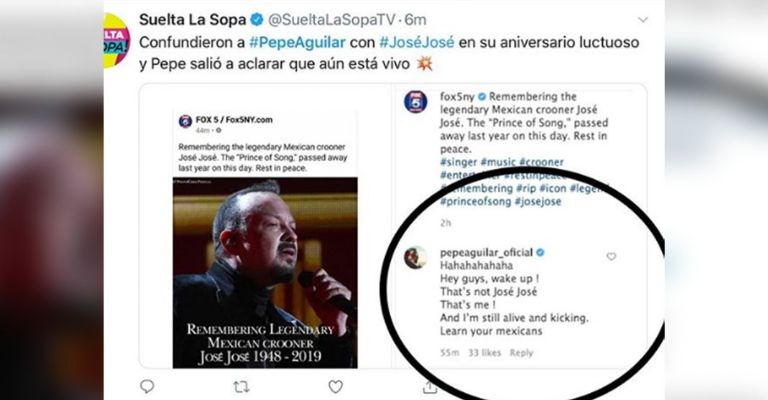Open the #princeofsong hashtag
768x400 pixels.
click(x=475, y=201)
